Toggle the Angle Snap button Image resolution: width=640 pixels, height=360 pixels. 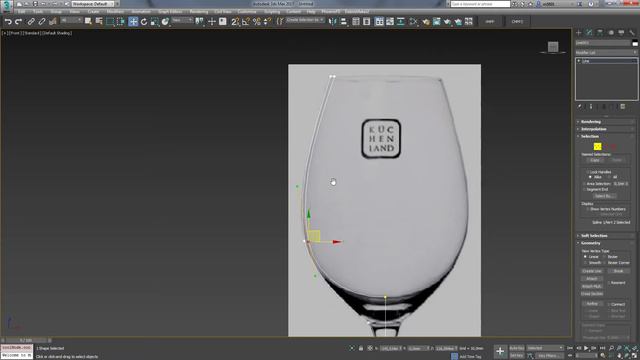coord(246,22)
